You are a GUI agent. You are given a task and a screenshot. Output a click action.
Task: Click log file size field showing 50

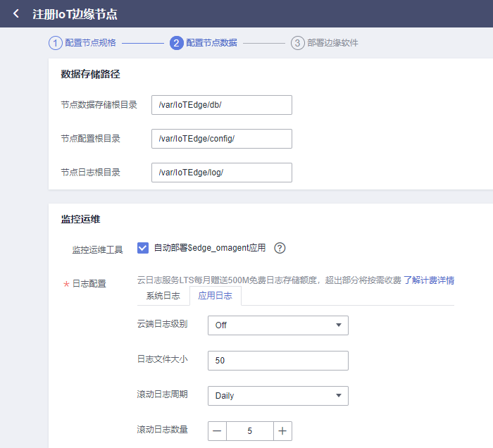(277, 361)
